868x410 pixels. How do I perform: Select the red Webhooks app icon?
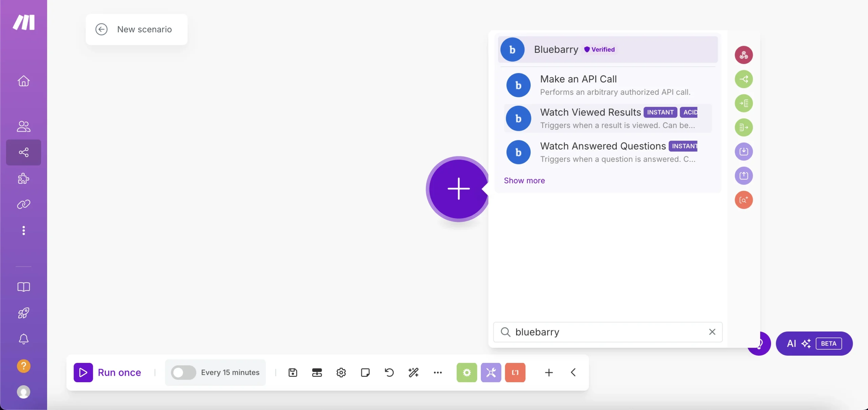[744, 55]
